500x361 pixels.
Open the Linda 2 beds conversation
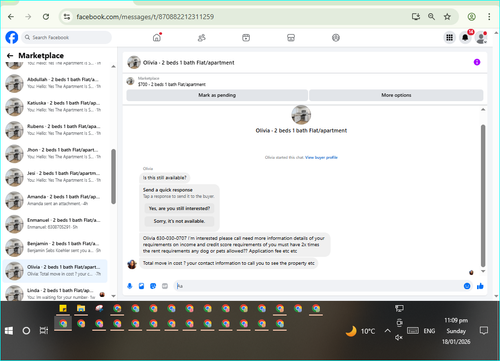coord(55,292)
